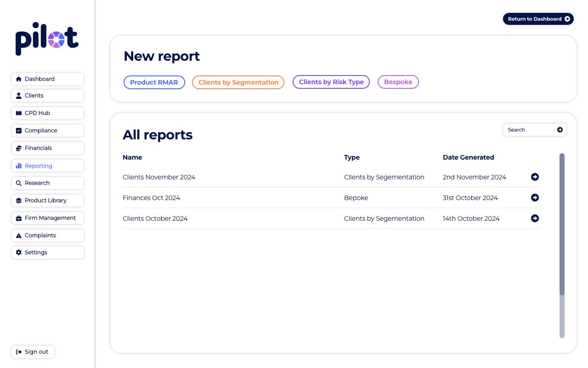Viewport: 588px width, 368px height.
Task: Create a Clients by Segmentation report
Action: pos(238,82)
